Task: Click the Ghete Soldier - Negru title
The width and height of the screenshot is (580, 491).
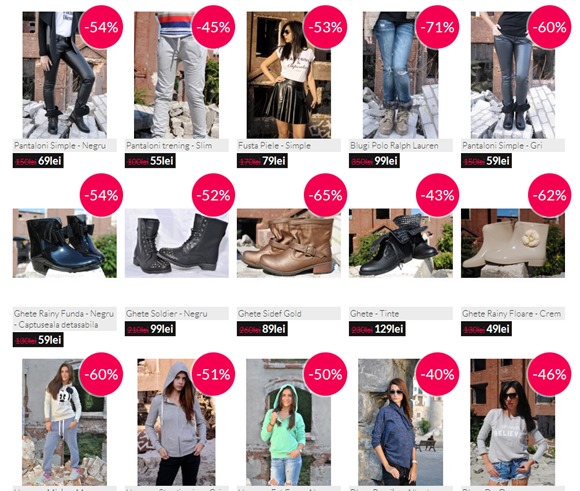Action: [166, 313]
